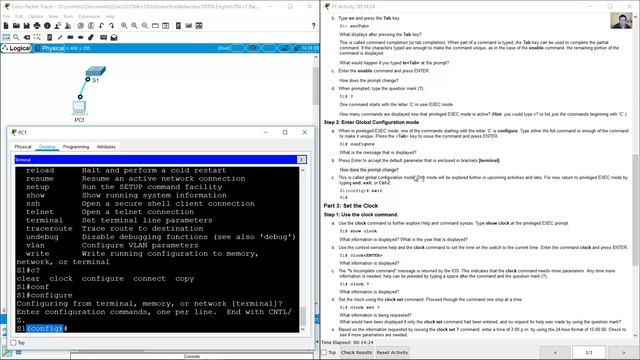Click the Open file folder icon
The width and height of the screenshot is (640, 360).
16,26
